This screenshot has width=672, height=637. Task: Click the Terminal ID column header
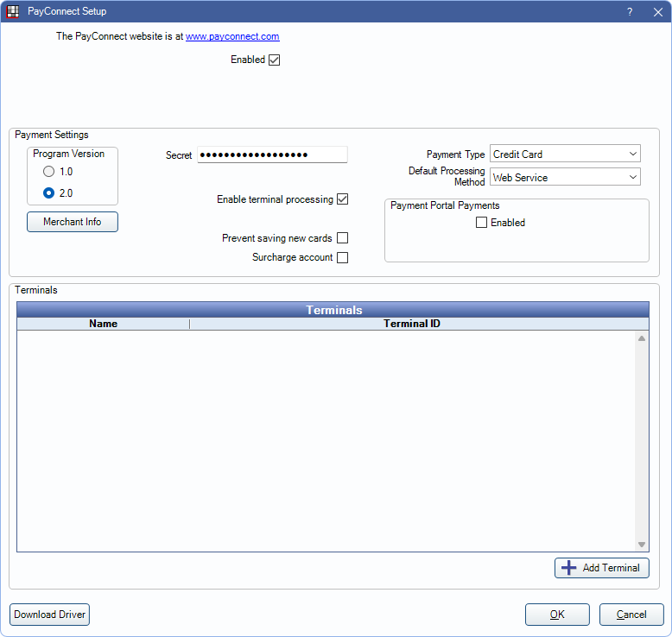(412, 324)
